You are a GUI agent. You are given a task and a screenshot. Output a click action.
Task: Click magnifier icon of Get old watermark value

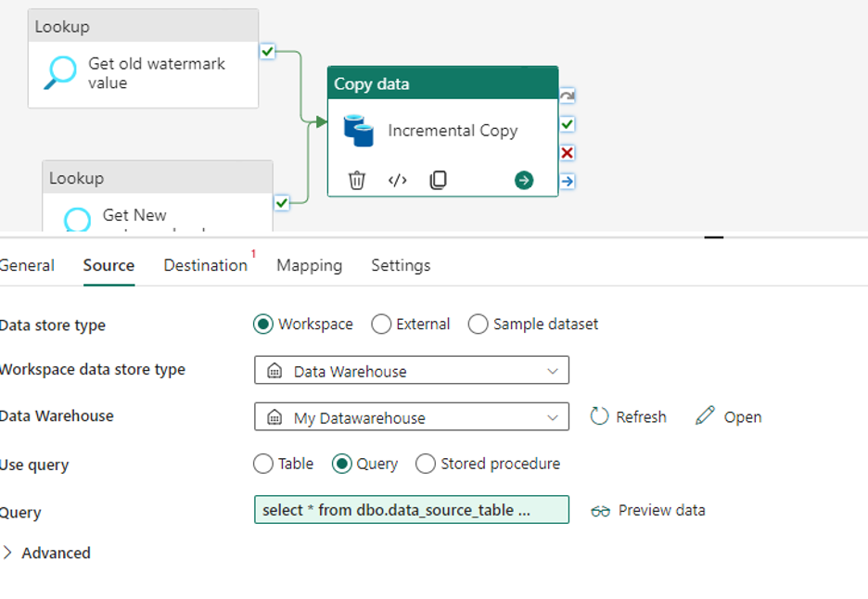pyautogui.click(x=59, y=72)
